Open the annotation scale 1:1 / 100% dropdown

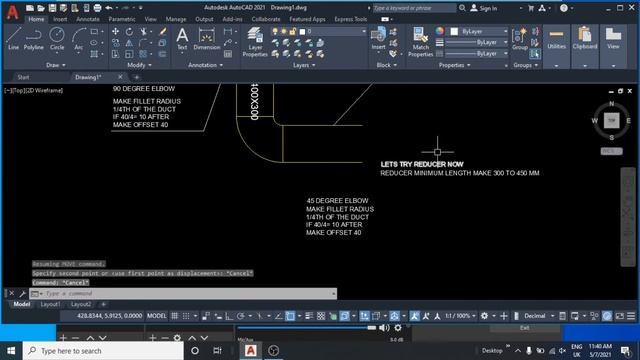coord(460,316)
